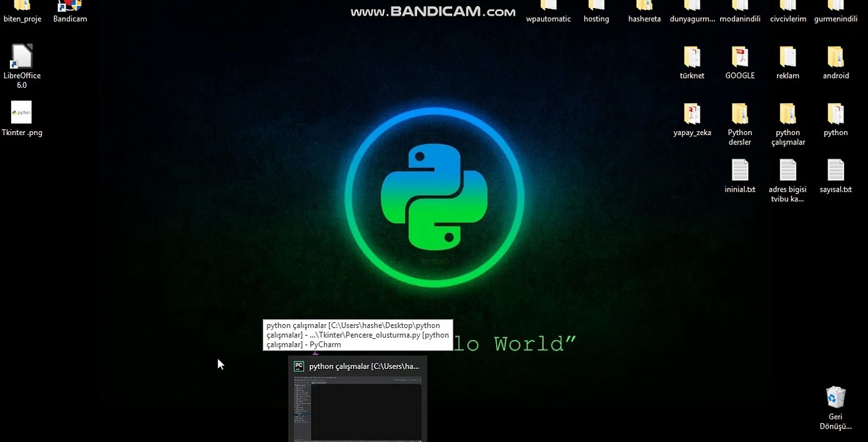Image resolution: width=868 pixels, height=442 pixels.
Task: Select the desktop folder named just python
Action: coord(835,120)
